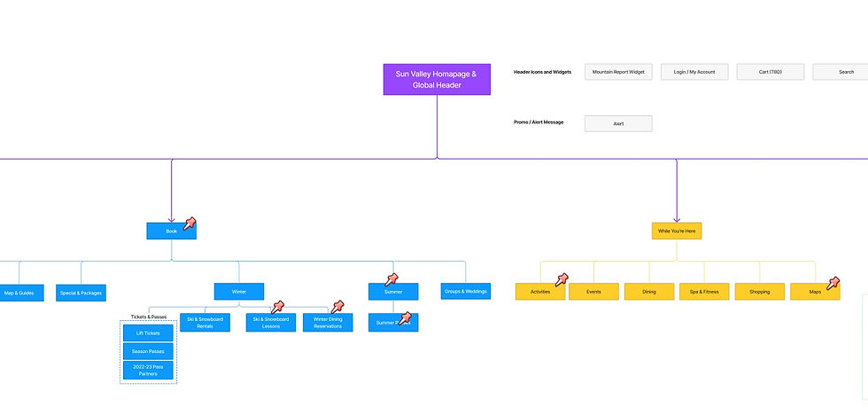Select the Lift Tickets node
Viewport: 868px width, 407px height.
tap(148, 333)
